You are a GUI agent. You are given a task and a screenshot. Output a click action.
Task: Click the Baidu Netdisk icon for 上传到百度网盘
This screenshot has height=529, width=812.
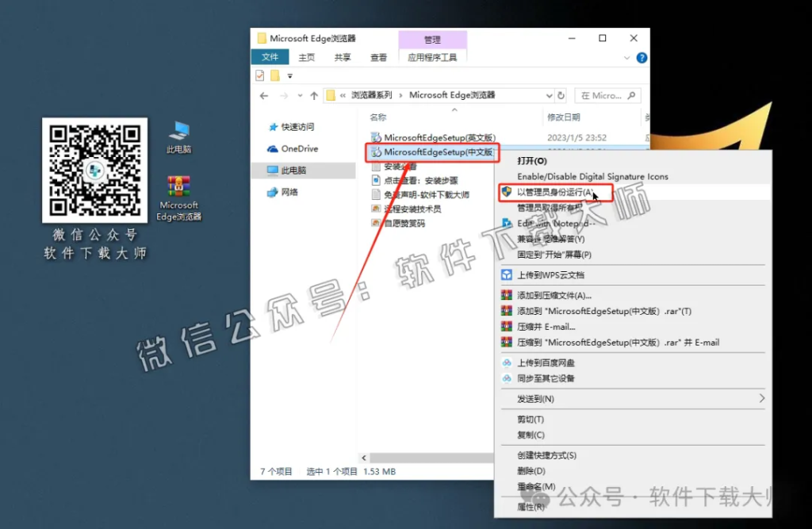[x=505, y=361]
